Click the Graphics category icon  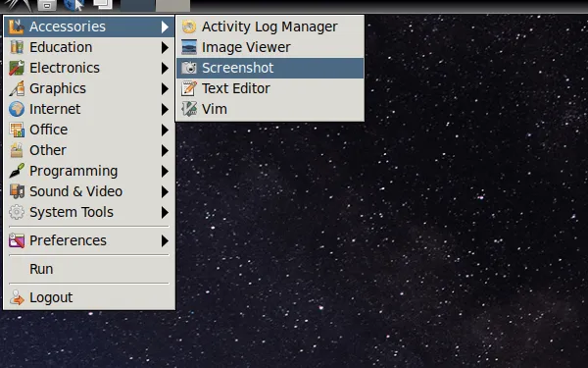(17, 88)
